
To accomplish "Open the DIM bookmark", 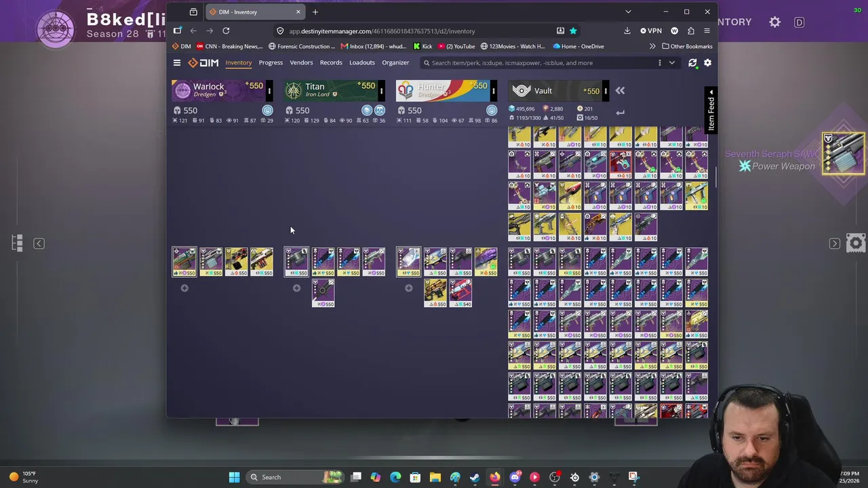I will [x=182, y=47].
